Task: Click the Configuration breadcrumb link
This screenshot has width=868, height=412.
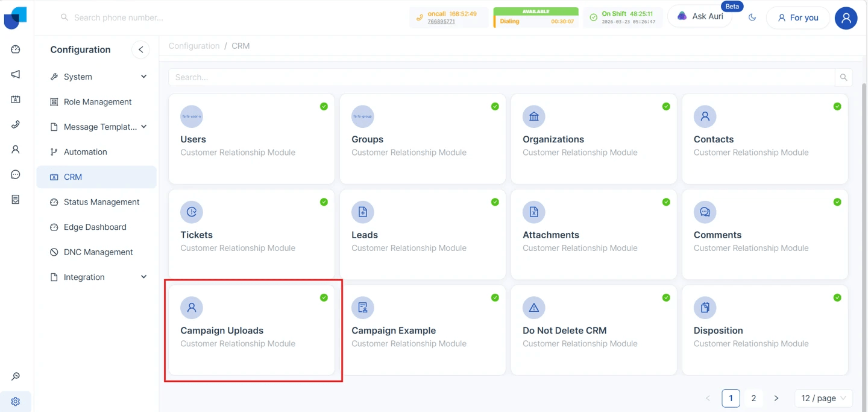Action: pos(194,46)
